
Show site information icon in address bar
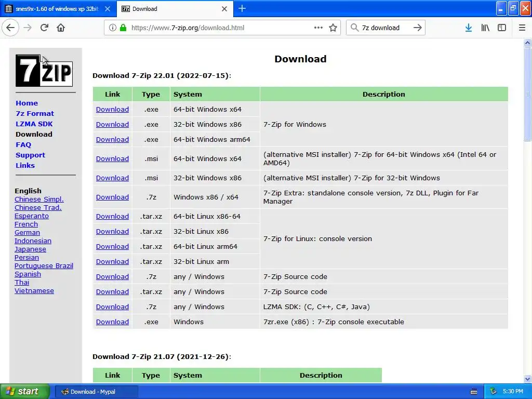pyautogui.click(x=112, y=28)
